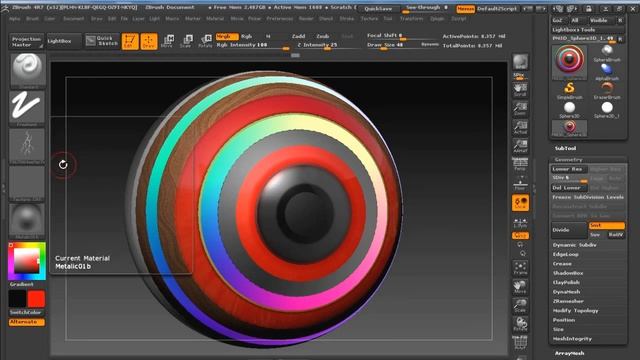Click the QuickSave button
This screenshot has width=640, height=360.
click(x=378, y=9)
